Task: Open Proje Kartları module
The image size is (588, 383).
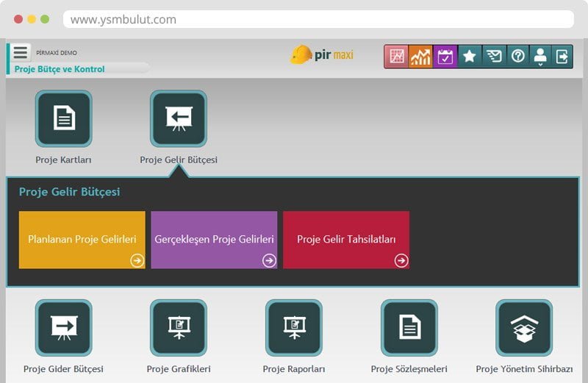Action: pyautogui.click(x=64, y=119)
